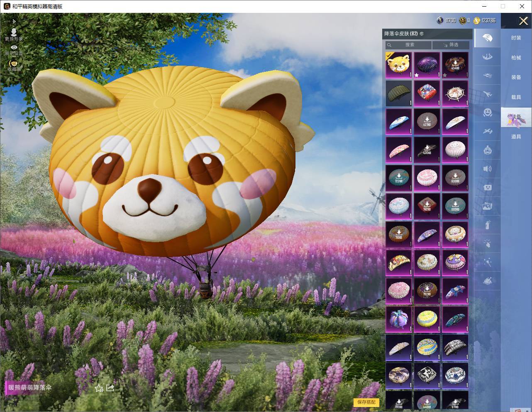Select the yellow lemon slice parachute
The image size is (532, 412).
tap(427, 319)
